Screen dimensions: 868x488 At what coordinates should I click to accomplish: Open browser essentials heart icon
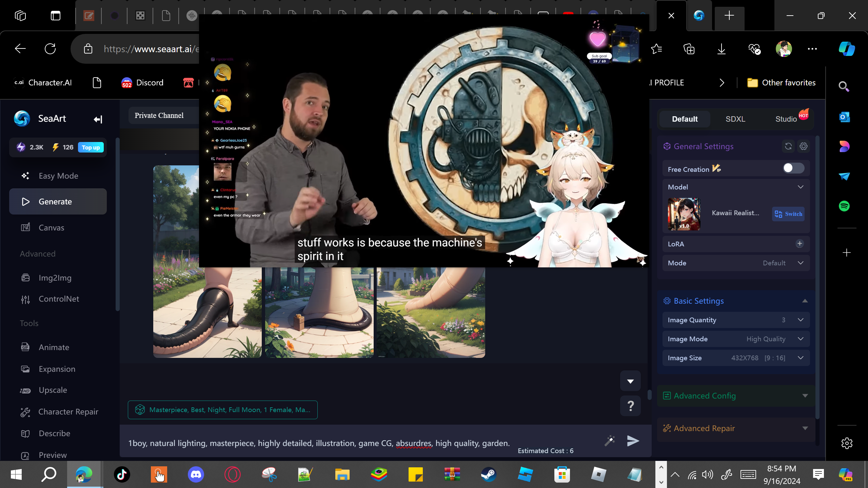[x=754, y=49]
